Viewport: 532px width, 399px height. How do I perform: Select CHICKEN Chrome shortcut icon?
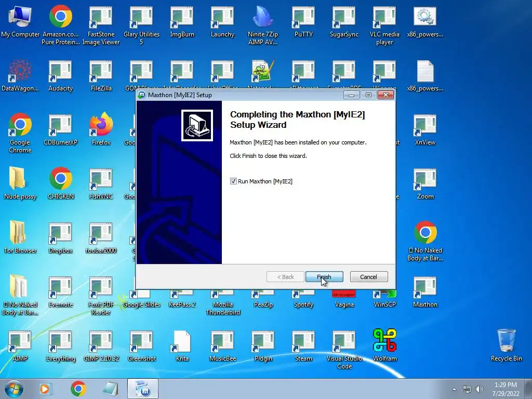pyautogui.click(x=60, y=184)
